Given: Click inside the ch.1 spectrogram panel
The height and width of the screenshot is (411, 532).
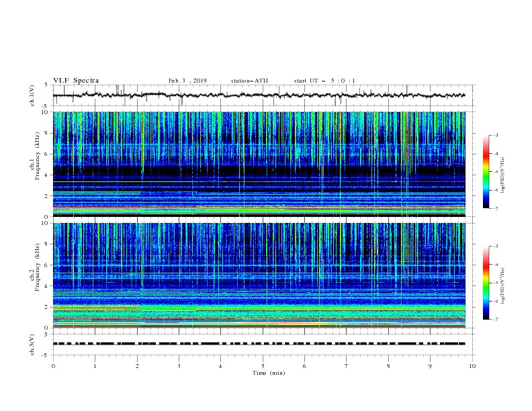Looking at the screenshot, I should [x=259, y=164].
